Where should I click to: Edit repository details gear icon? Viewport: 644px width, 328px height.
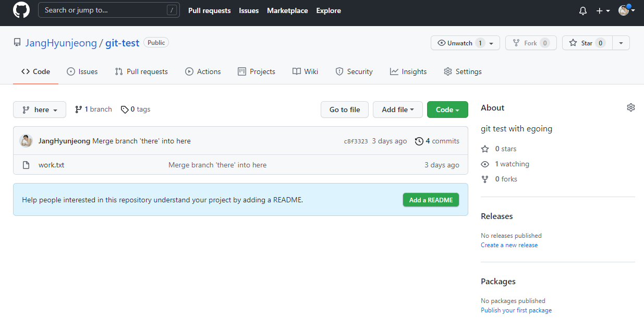coord(631,107)
